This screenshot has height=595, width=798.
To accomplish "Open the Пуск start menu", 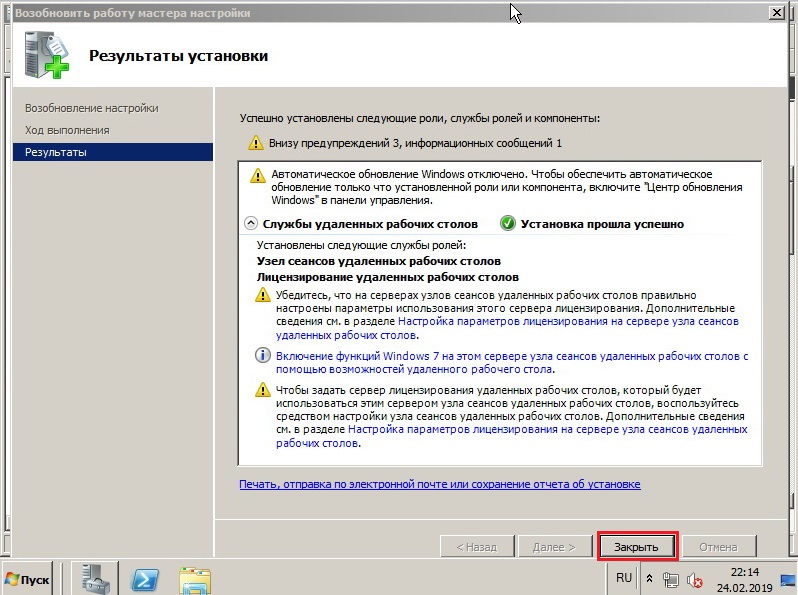I will pos(30,578).
